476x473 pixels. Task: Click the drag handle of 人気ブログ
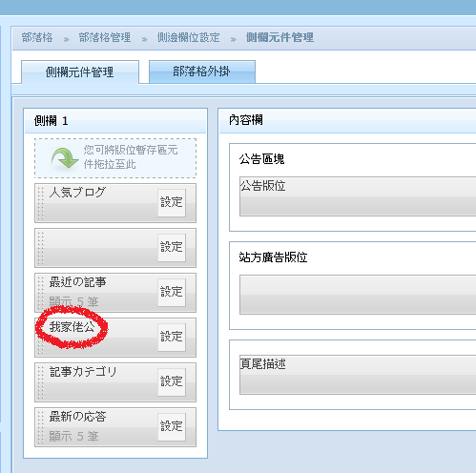[x=41, y=203]
